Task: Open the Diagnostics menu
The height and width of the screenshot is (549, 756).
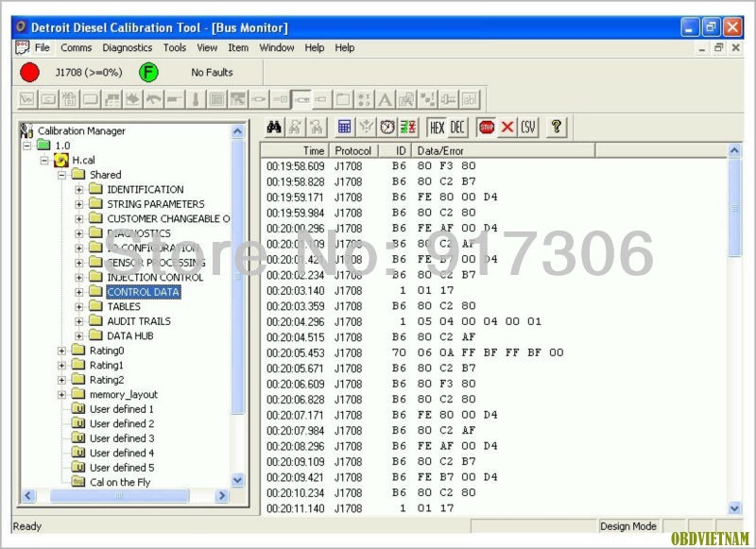Action: click(x=128, y=47)
